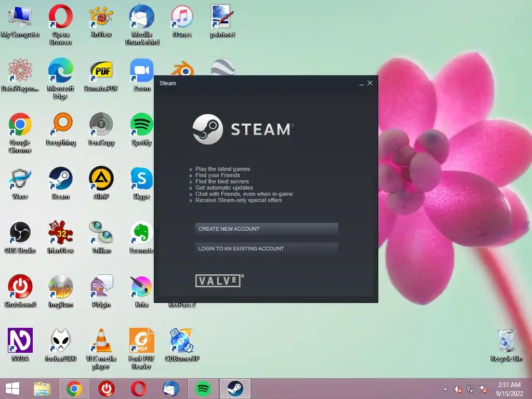The height and width of the screenshot is (399, 532).
Task: Open the clock showing 2:51 AM
Action: coord(509,389)
